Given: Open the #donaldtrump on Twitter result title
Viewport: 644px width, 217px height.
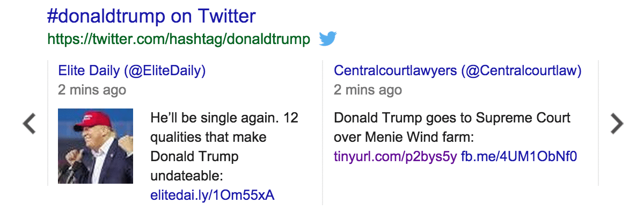Looking at the screenshot, I should 151,17.
